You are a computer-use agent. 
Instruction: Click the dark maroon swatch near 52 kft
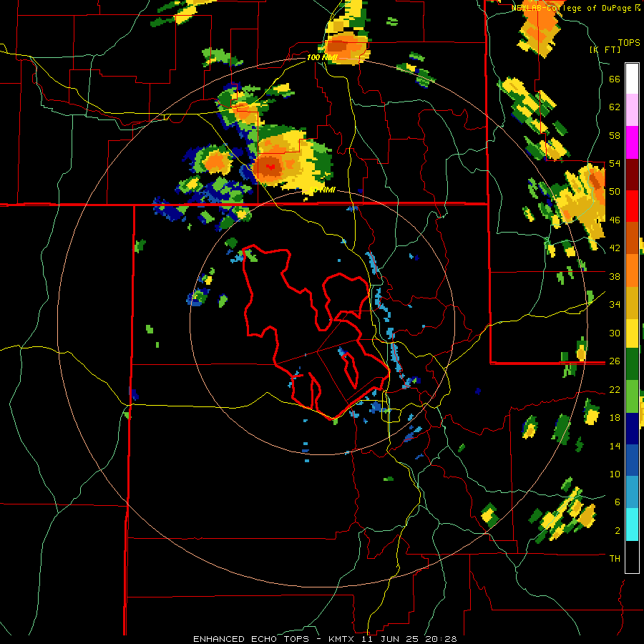[632, 175]
